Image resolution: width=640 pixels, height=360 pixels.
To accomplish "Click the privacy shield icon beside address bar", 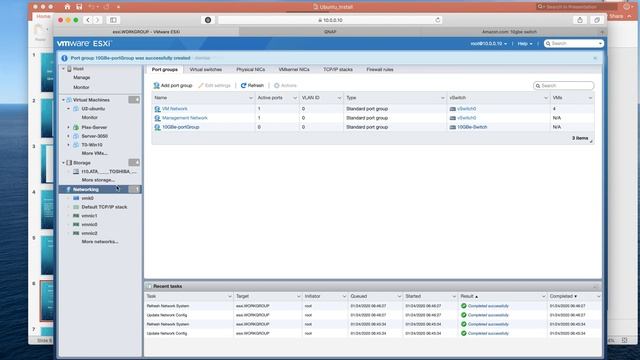I will click(x=208, y=20).
